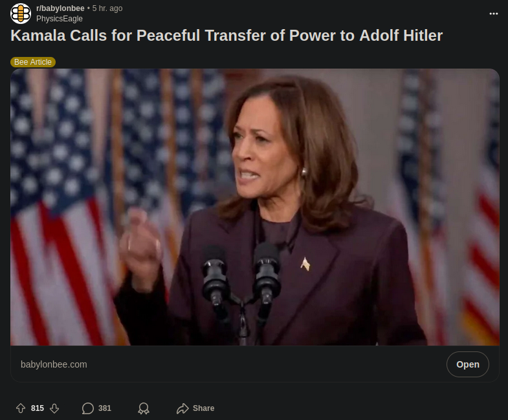Click the Share label text
508x420 pixels.
pyautogui.click(x=203, y=408)
